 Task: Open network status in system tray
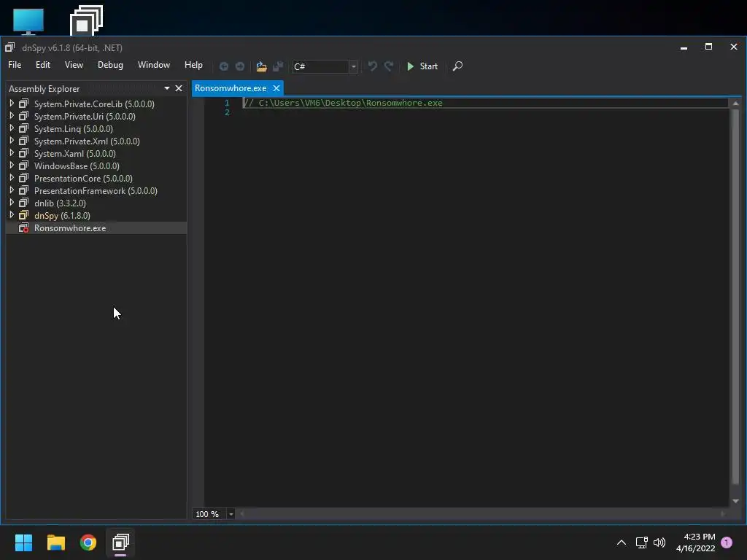coord(642,542)
